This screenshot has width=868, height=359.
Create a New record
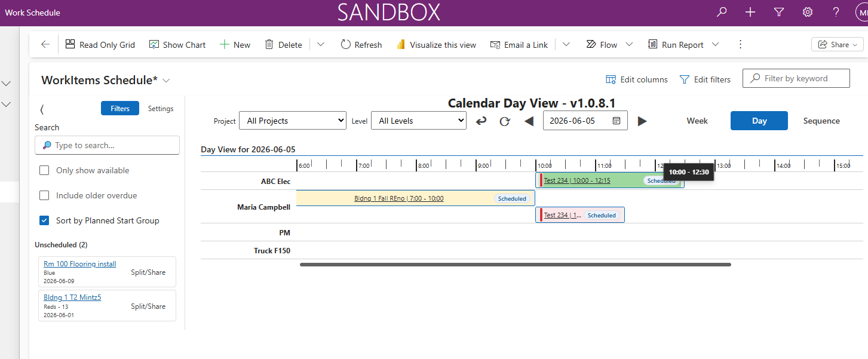tap(235, 44)
